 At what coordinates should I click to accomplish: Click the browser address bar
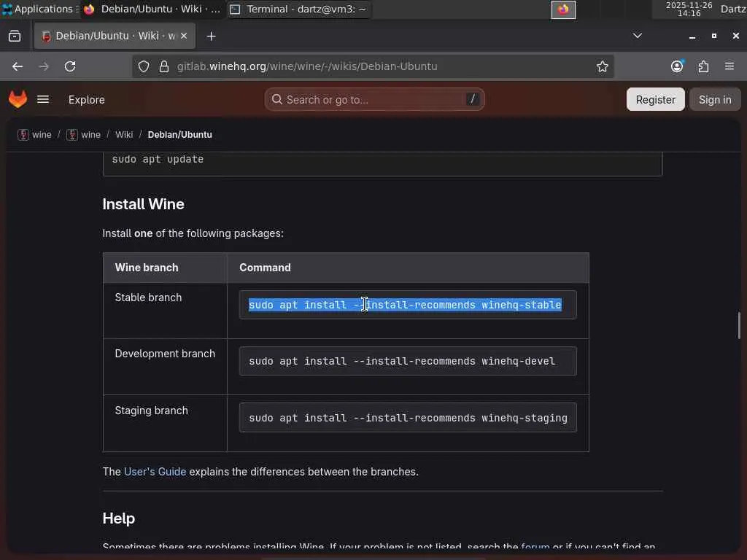pos(373,66)
